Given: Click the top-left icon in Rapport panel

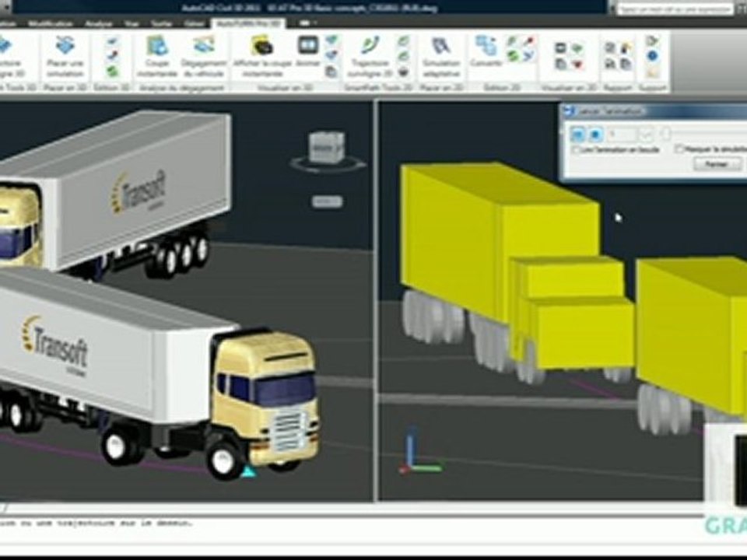Looking at the screenshot, I should (x=610, y=47).
